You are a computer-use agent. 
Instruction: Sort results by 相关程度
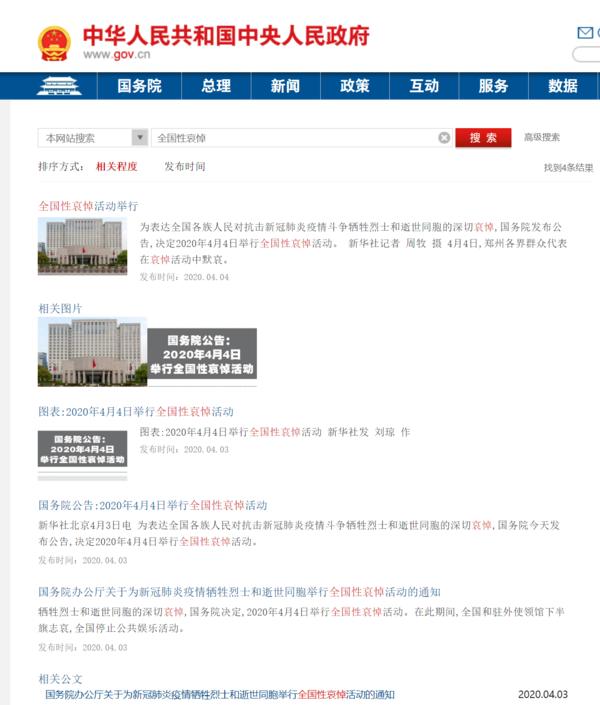[116, 166]
